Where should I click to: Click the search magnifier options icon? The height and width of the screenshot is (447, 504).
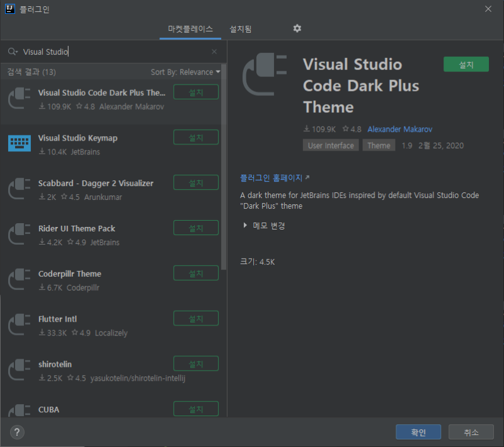tap(13, 52)
